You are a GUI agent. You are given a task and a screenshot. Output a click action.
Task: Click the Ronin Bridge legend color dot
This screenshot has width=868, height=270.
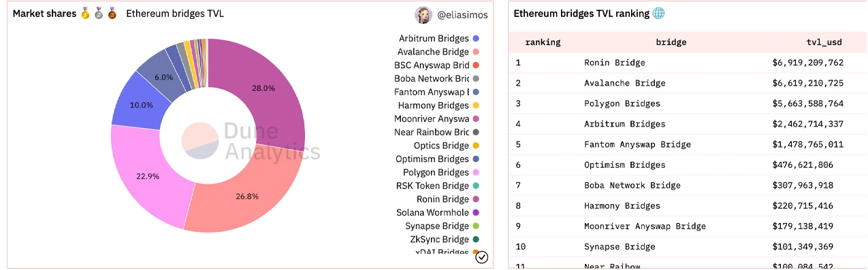(476, 199)
